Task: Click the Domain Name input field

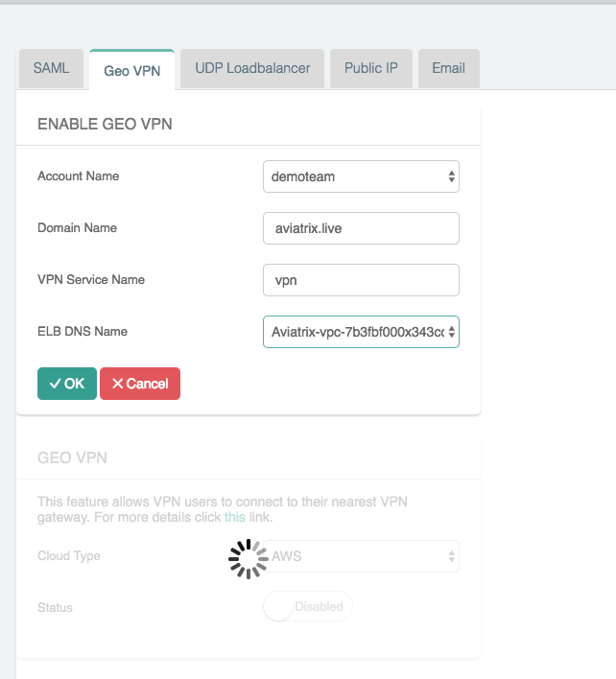Action: click(x=361, y=228)
